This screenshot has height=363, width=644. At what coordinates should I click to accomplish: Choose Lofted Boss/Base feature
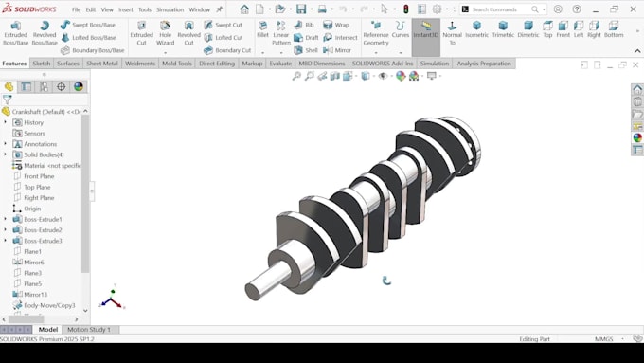pyautogui.click(x=89, y=37)
